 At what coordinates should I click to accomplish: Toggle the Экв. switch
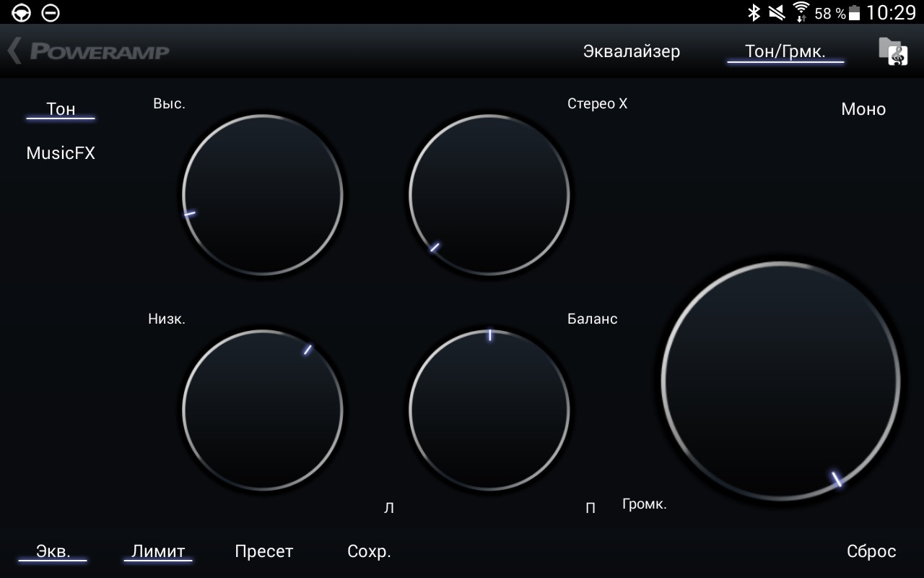(x=53, y=552)
